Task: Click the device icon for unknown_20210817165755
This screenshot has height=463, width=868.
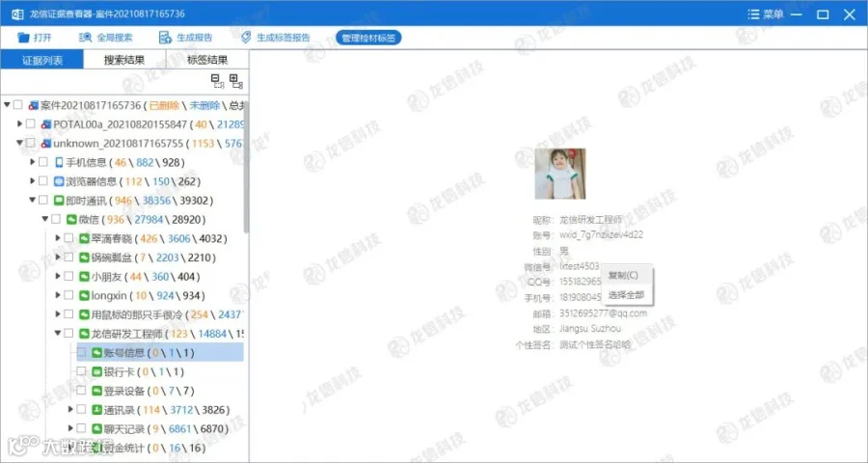Action: (46, 144)
